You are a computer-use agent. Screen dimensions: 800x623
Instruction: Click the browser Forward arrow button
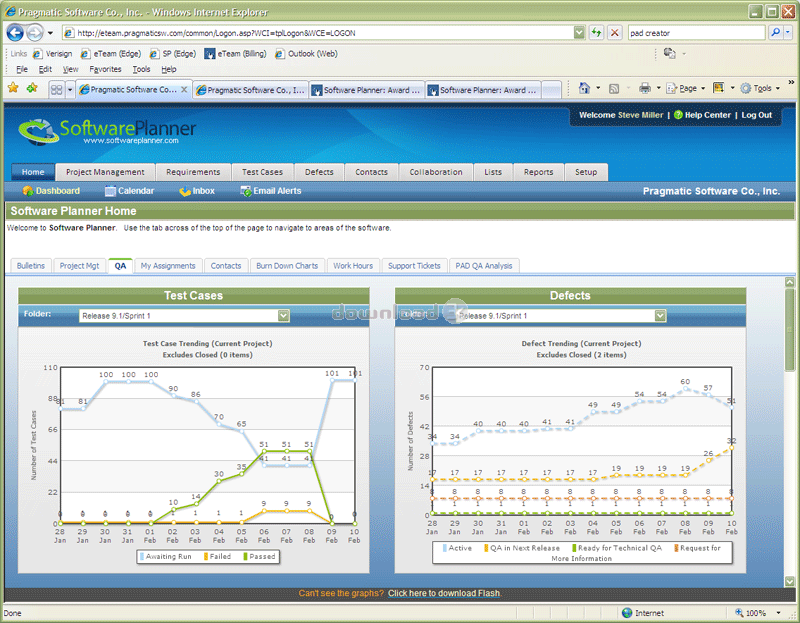(x=34, y=33)
